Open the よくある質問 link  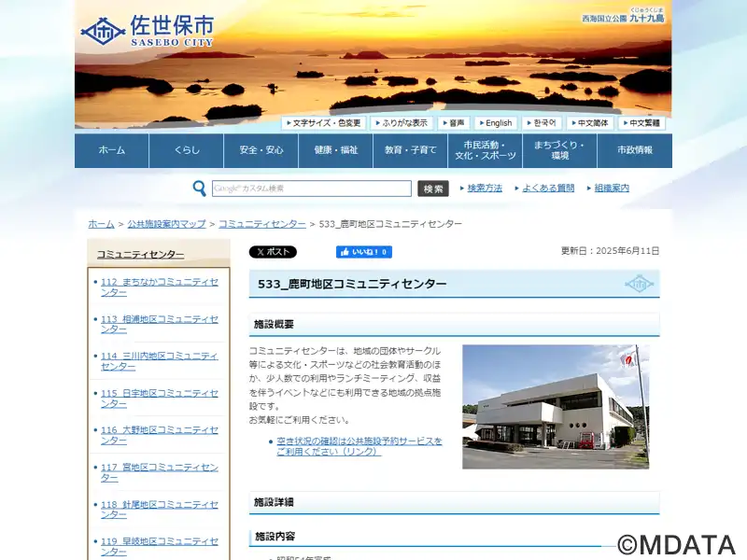pos(548,189)
